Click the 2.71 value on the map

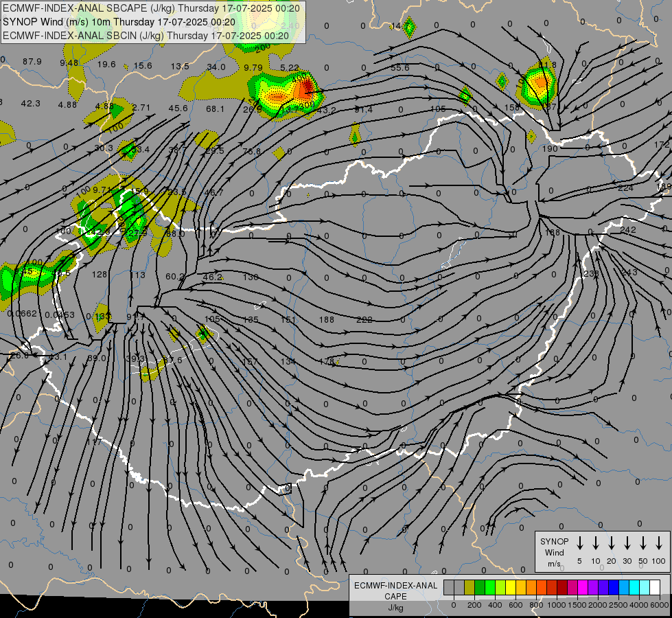[141, 107]
